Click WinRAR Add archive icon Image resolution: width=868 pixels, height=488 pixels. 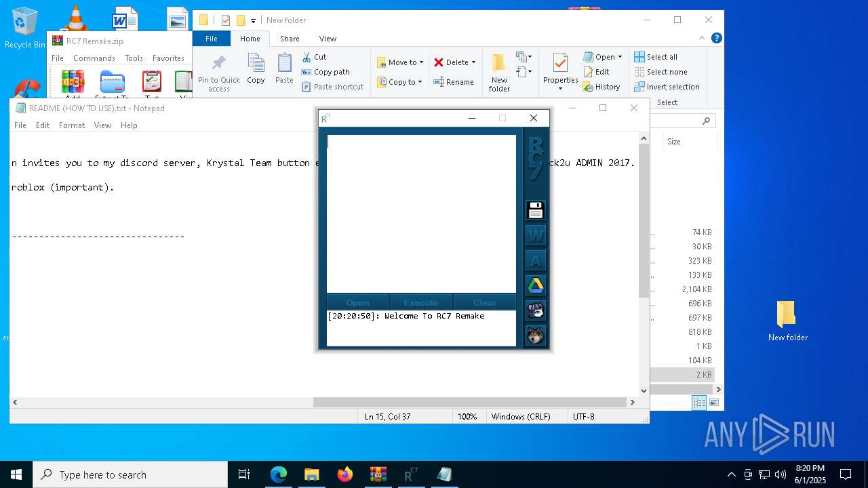73,84
